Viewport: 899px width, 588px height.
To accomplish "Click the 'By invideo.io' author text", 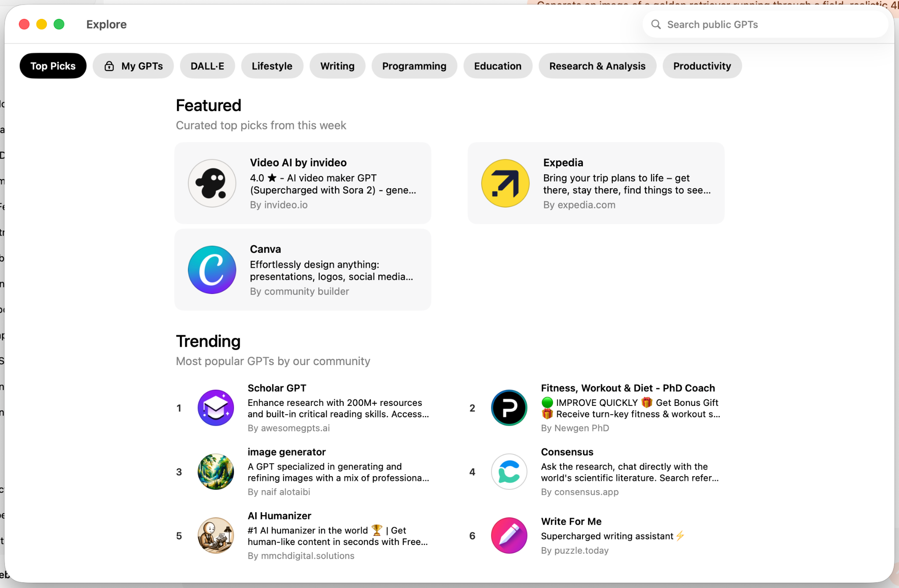I will [279, 205].
